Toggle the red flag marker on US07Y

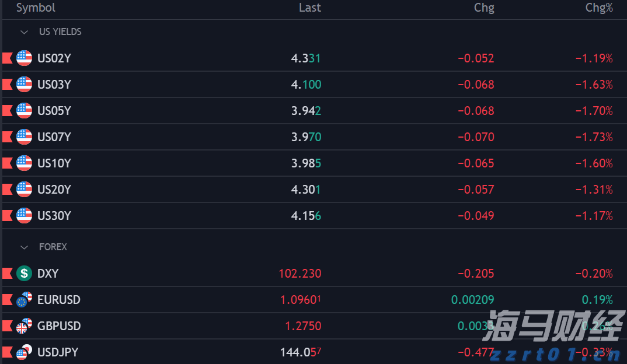coord(8,137)
